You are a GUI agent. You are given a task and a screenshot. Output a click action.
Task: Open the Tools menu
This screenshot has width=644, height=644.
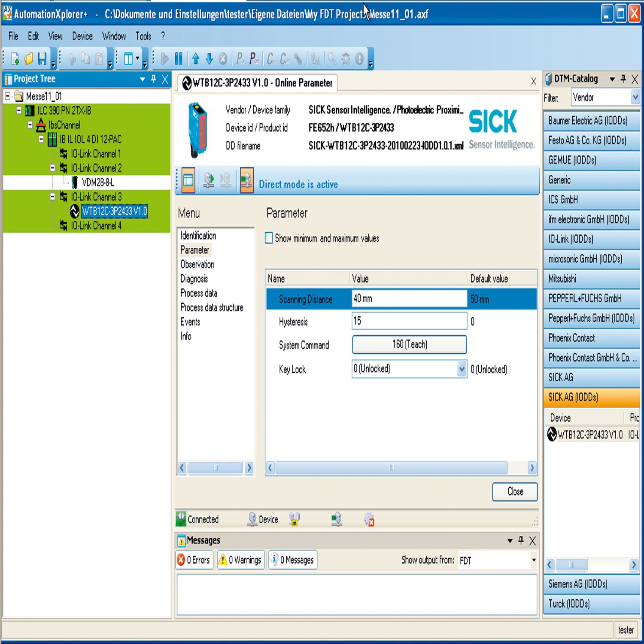[143, 36]
